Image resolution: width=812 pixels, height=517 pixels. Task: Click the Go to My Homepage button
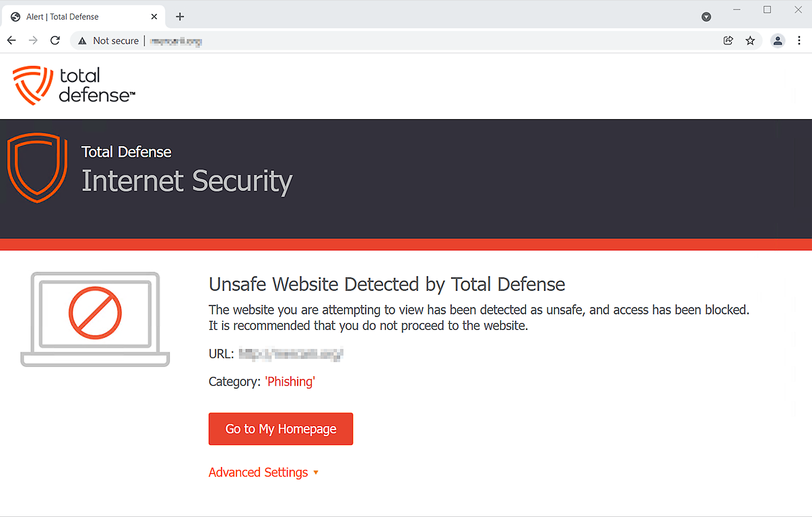[281, 429]
